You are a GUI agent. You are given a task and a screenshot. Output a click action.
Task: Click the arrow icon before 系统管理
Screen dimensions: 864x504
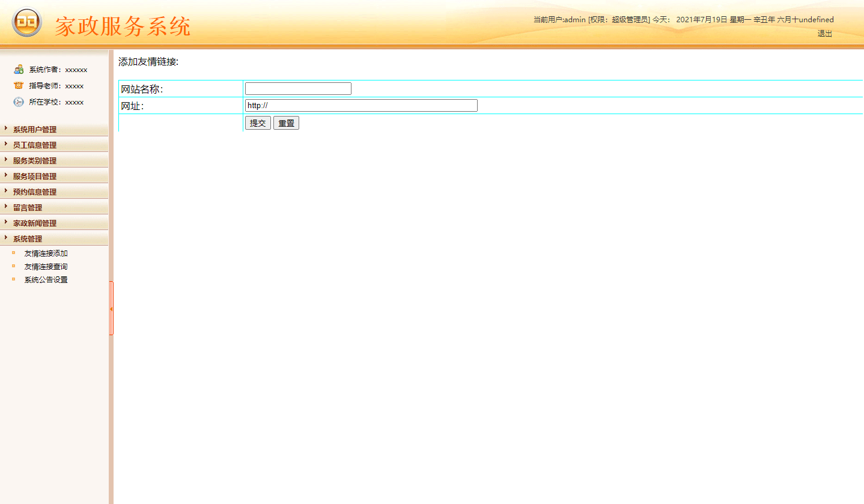[6, 238]
